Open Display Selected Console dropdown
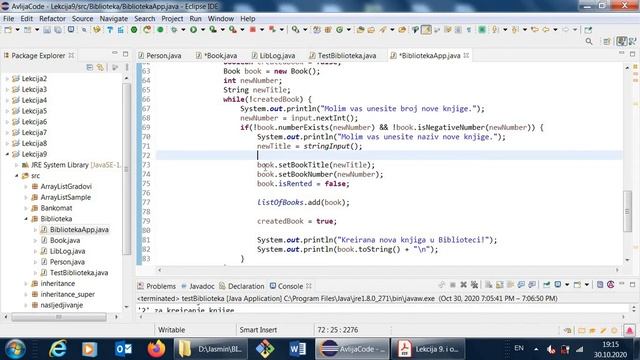This screenshot has width=640, height=360. coord(567,284)
